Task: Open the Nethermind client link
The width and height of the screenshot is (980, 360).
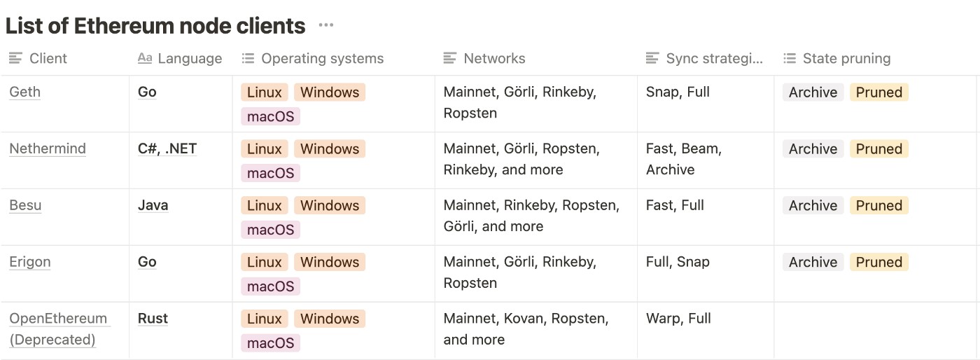Action: pos(48,149)
